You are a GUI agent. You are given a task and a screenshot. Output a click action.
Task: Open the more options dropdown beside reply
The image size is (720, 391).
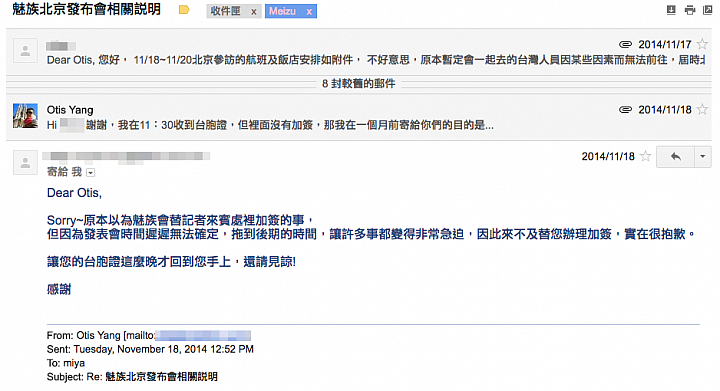coord(703,157)
